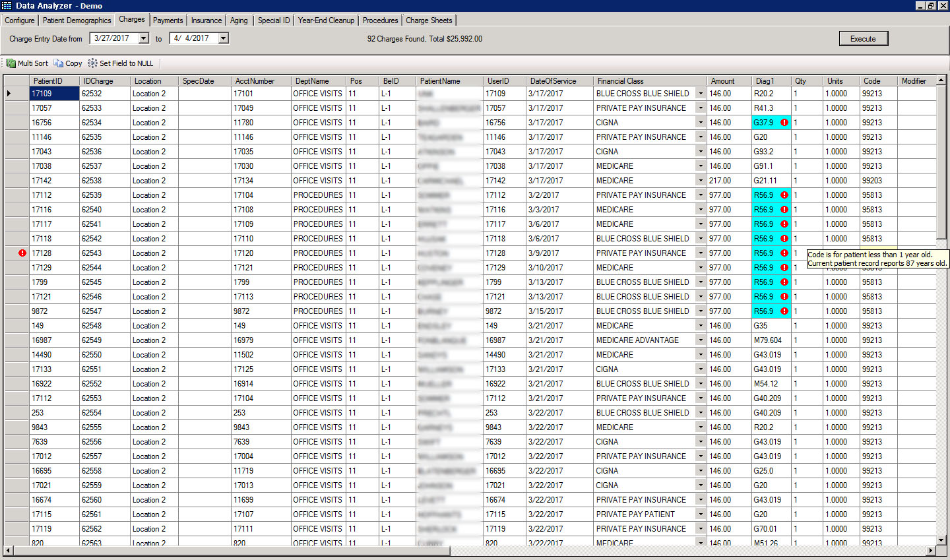The height and width of the screenshot is (560, 950).
Task: Sort by the DateOfService column header
Action: click(559, 81)
